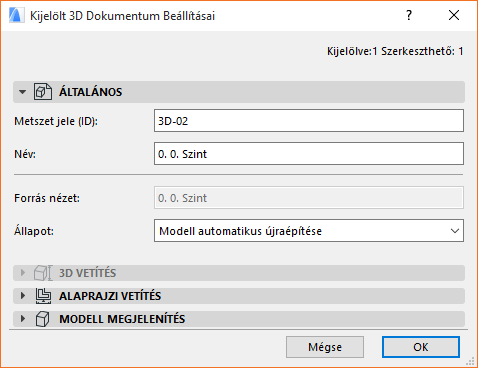Click the MODELL MEGJELENÍTÉS panel title
The width and height of the screenshot is (478, 368).
(x=122, y=319)
